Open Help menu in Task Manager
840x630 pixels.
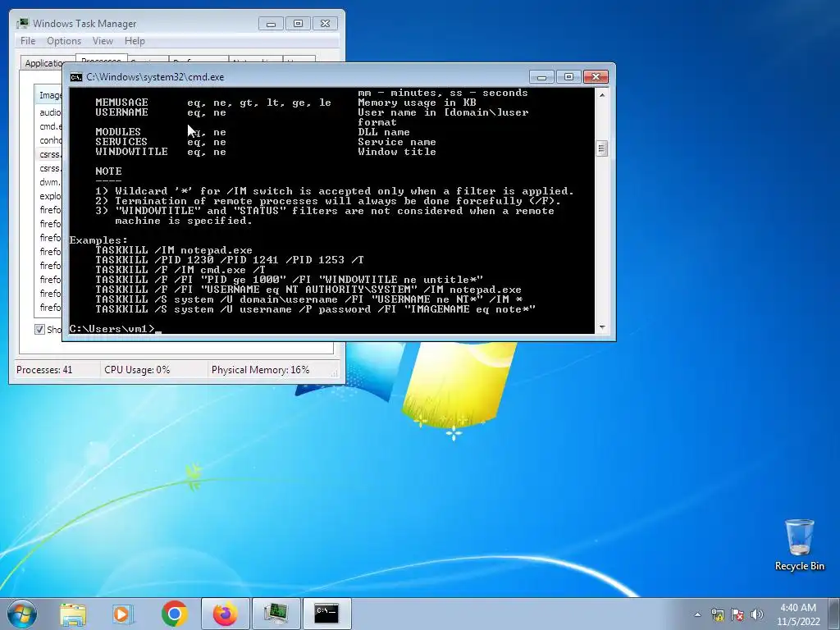point(135,41)
